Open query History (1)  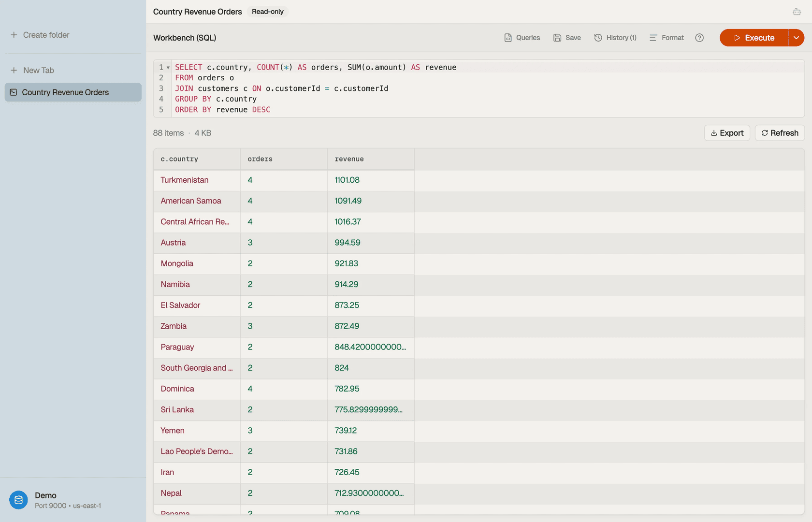pyautogui.click(x=615, y=38)
